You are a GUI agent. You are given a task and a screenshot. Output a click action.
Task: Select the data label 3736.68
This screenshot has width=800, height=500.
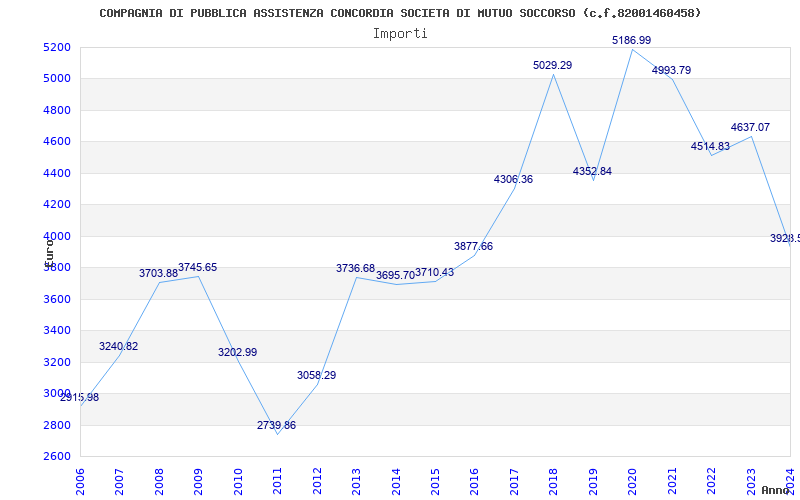click(355, 268)
